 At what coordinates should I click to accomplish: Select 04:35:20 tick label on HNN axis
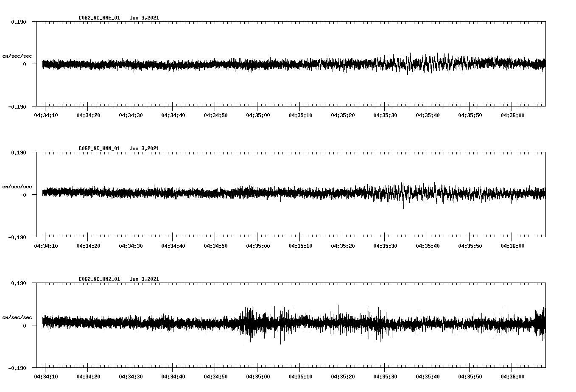(x=343, y=246)
